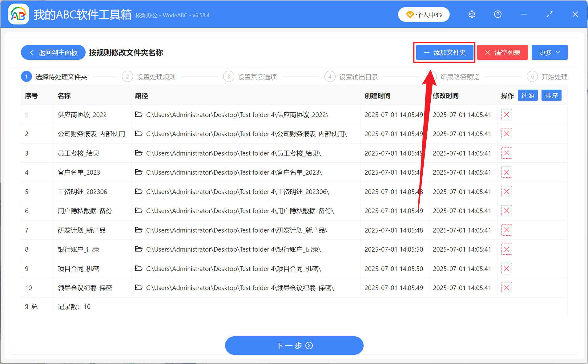Proceed by clicking 下一步
588x364 pixels.
point(294,346)
